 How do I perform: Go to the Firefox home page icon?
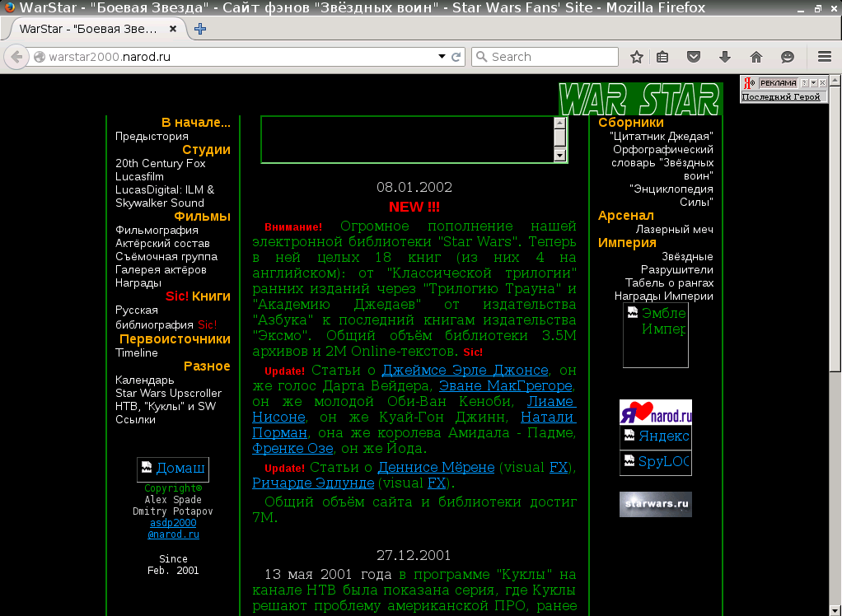coord(756,57)
